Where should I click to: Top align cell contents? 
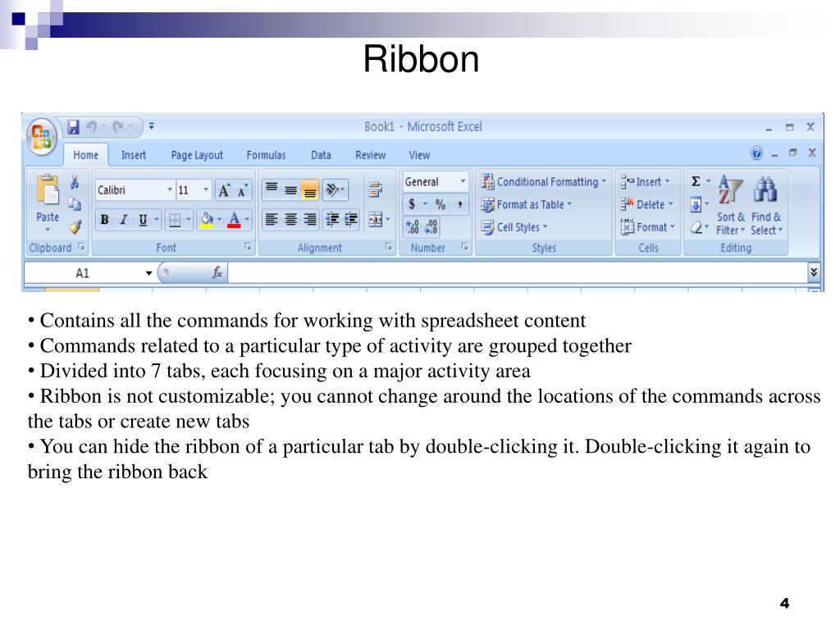(272, 189)
